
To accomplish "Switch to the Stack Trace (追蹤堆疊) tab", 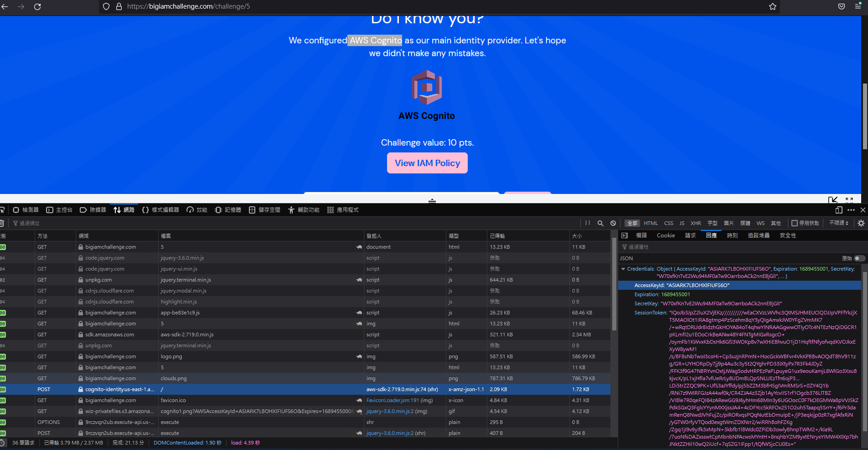I will pyautogui.click(x=759, y=235).
